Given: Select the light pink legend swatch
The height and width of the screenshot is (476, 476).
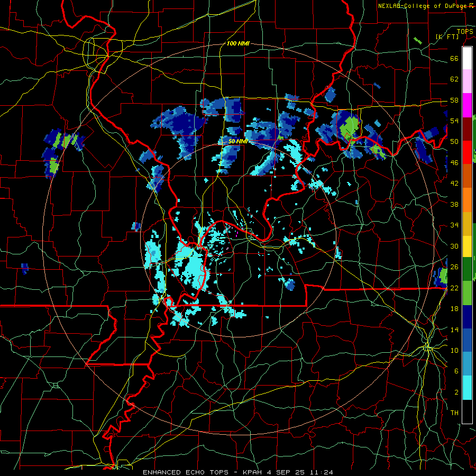Looking at the screenshot, I should pos(467,81).
